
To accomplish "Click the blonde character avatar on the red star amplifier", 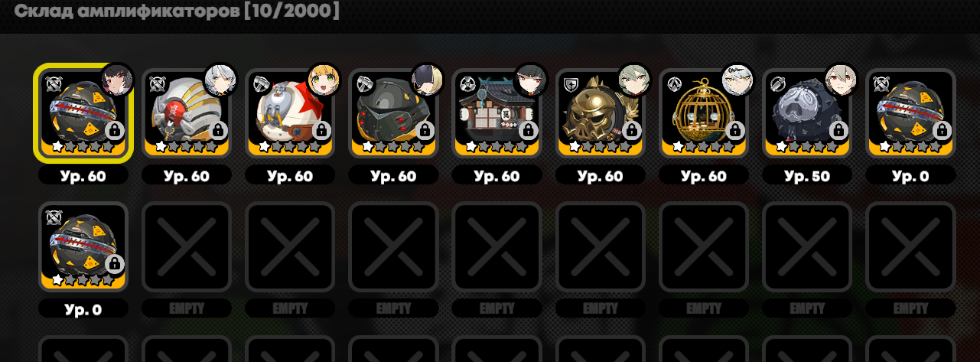I will [324, 79].
